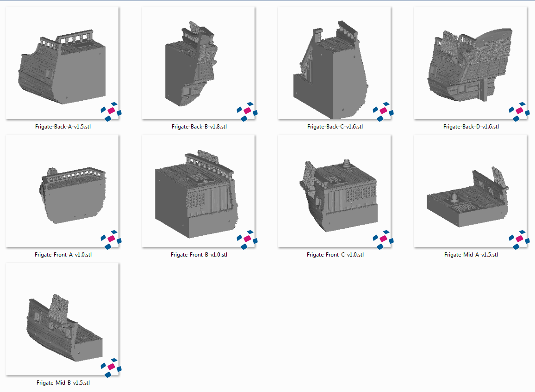Click the app badge icon on Frigate-Front-A
Image resolution: width=535 pixels, height=392 pixels.
click(x=111, y=239)
